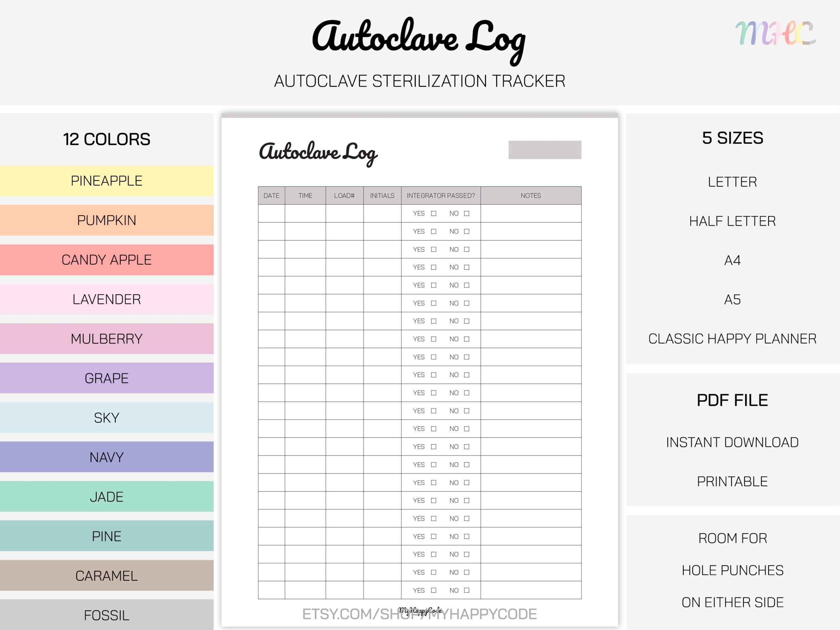Screen dimensions: 840x630
Task: Click the Fossil color band
Action: click(x=107, y=615)
